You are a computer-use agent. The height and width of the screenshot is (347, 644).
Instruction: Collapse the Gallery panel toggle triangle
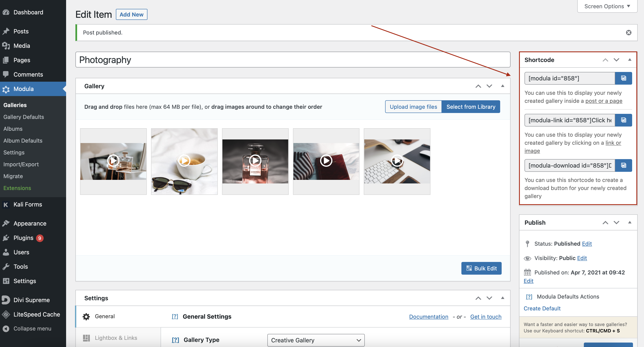coord(502,86)
